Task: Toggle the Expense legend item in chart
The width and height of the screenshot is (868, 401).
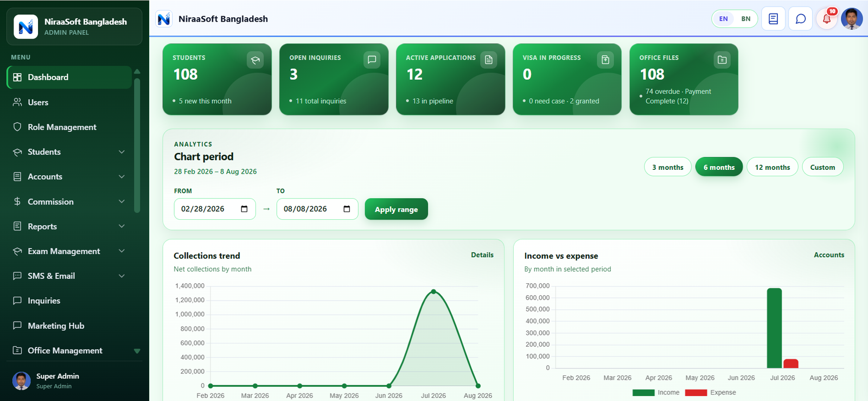Action: pyautogui.click(x=711, y=392)
